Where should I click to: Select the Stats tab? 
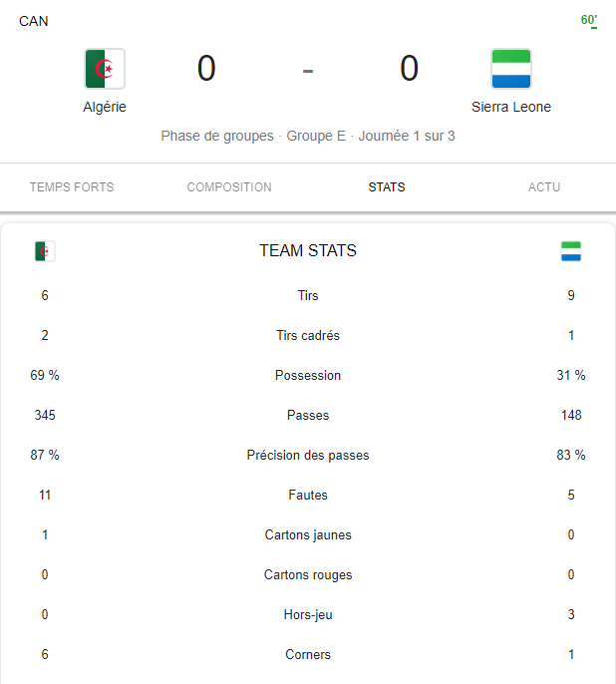387,187
